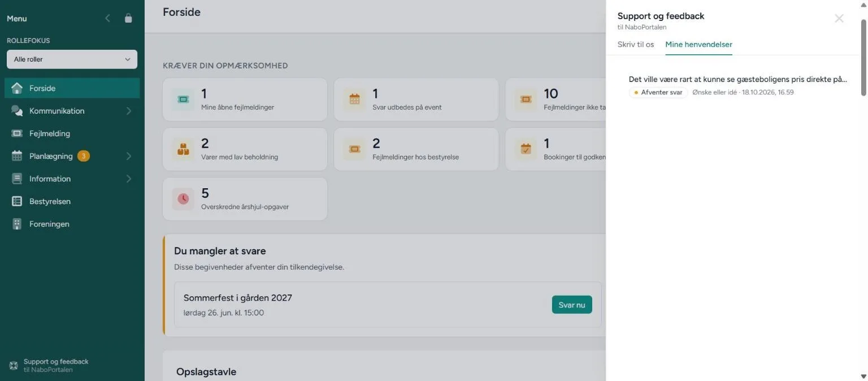
Task: Click the Varer med lav beholdning boxes icon
Action: tap(183, 149)
